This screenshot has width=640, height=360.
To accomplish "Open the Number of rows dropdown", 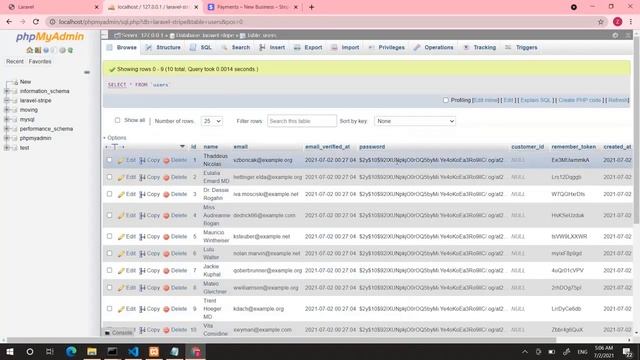I will click(212, 121).
